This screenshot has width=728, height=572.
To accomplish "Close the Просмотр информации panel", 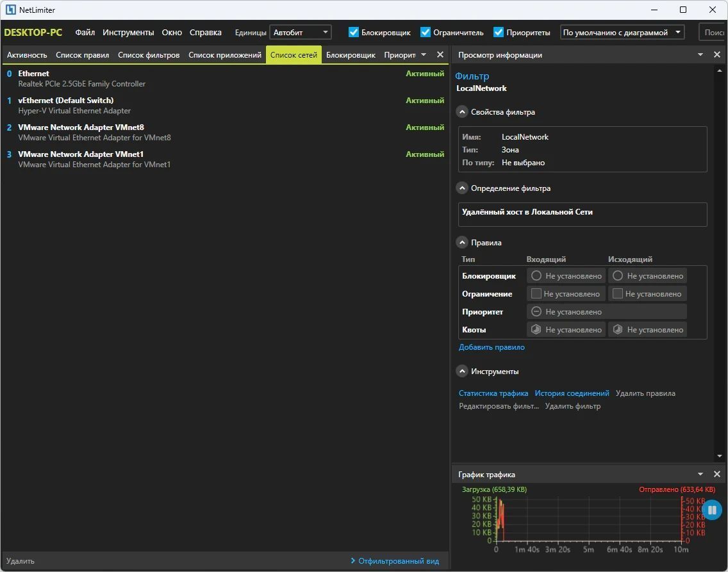I will click(717, 54).
